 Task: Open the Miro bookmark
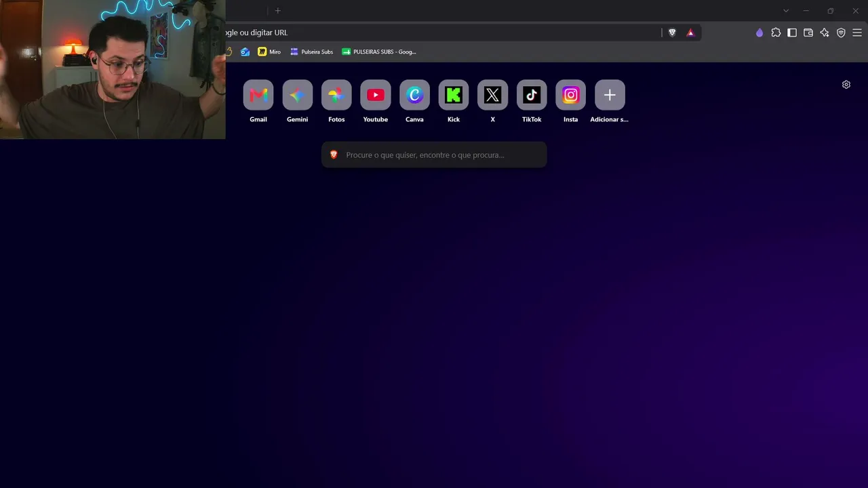tap(269, 52)
